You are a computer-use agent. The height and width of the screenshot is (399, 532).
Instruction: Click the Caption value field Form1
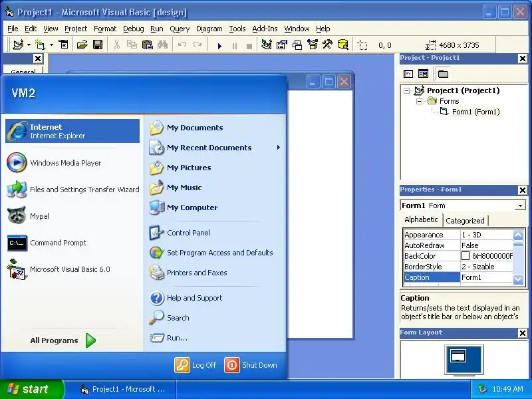pos(486,277)
